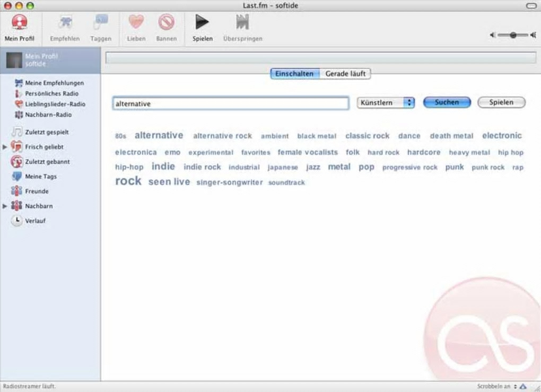
Task: Open Mein Profil toolbar icon
Action: (19, 22)
